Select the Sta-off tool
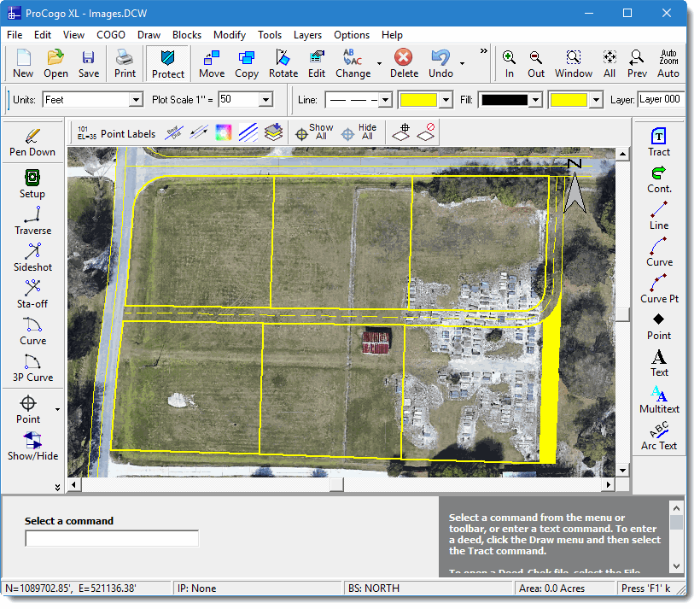Image resolution: width=700 pixels, height=609 pixels. pos(32,294)
